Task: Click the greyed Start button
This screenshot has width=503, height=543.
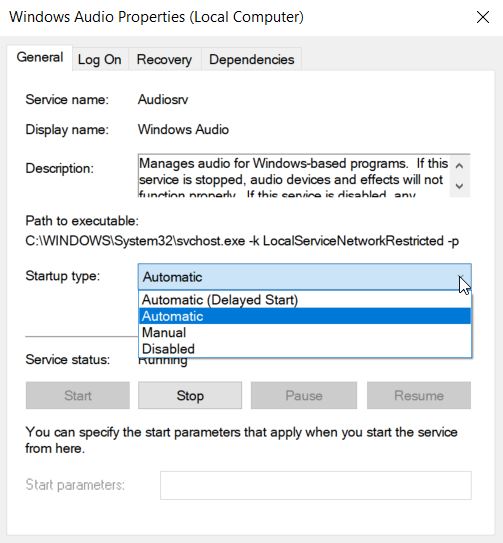Action: tap(78, 395)
